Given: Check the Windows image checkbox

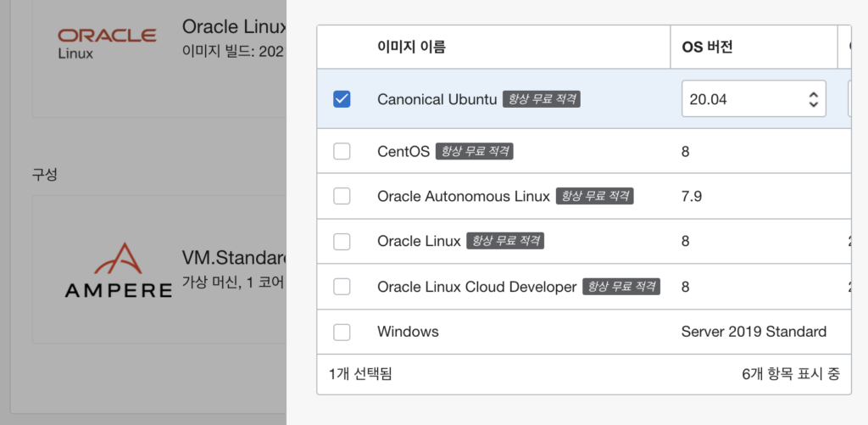Looking at the screenshot, I should pos(342,332).
